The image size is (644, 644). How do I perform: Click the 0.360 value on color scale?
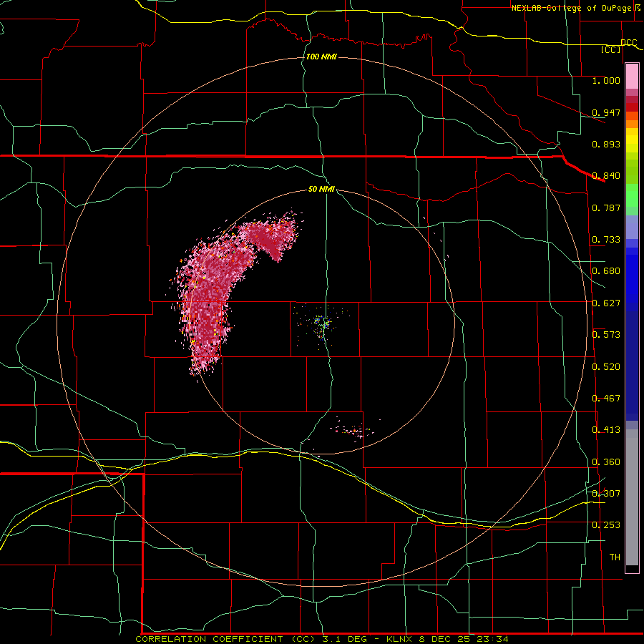tap(606, 462)
